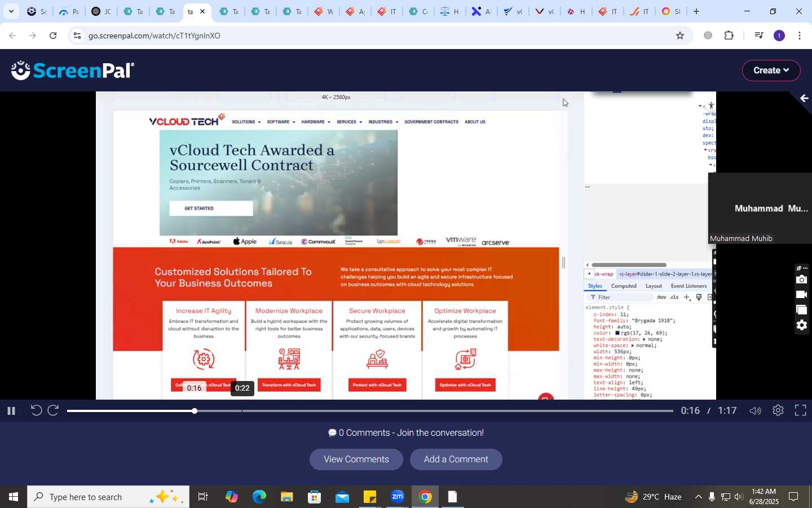
Task: Click the Muhammad Muhib Zoom thumbnail
Action: (760, 208)
